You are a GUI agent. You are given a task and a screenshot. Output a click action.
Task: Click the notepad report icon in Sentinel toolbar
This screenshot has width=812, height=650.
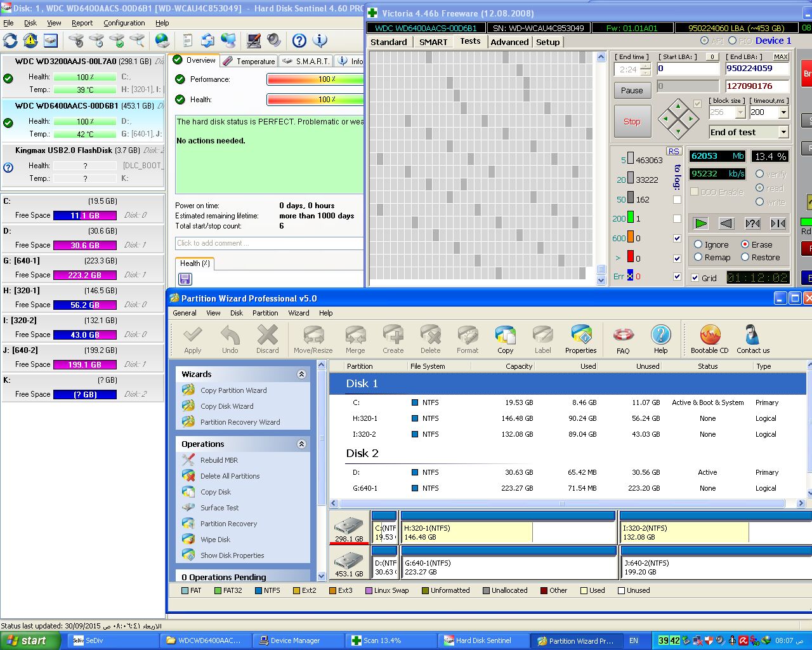[x=187, y=41]
